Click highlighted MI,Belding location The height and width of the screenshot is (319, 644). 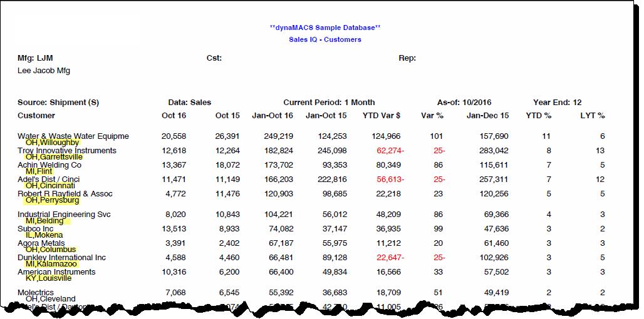click(x=44, y=221)
